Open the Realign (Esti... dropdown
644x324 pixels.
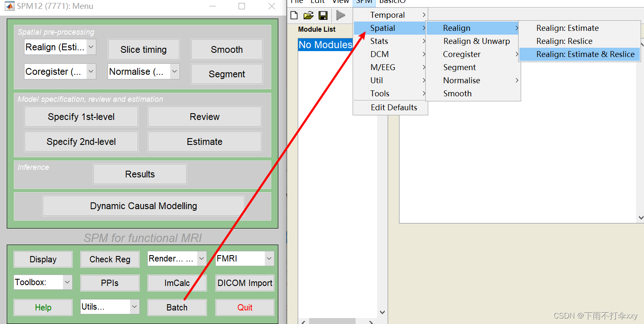(60, 47)
